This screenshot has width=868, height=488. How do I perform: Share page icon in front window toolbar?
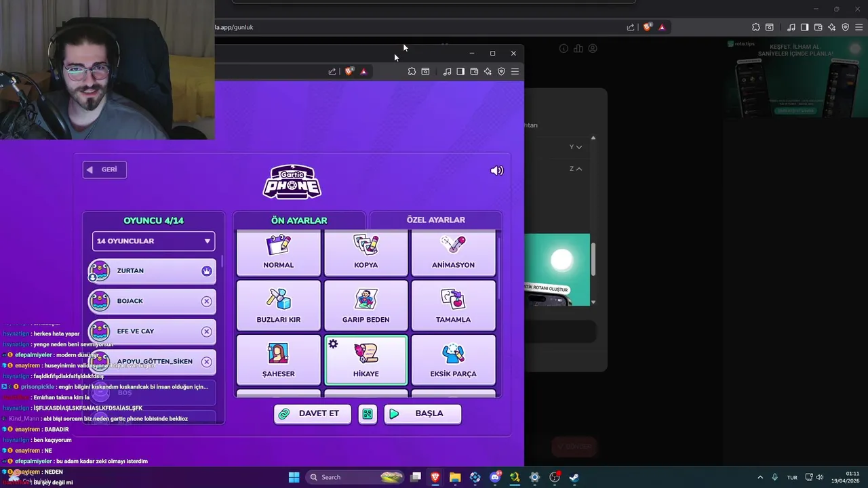click(332, 71)
